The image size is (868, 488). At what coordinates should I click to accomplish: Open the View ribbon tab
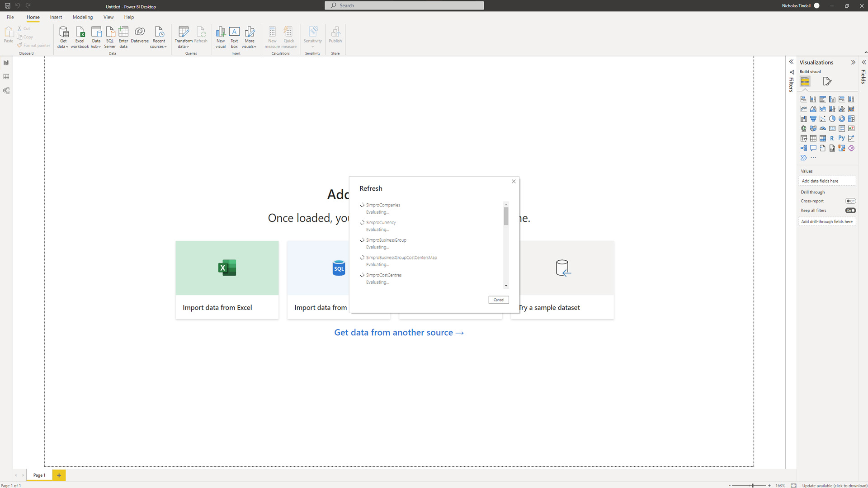pos(108,17)
